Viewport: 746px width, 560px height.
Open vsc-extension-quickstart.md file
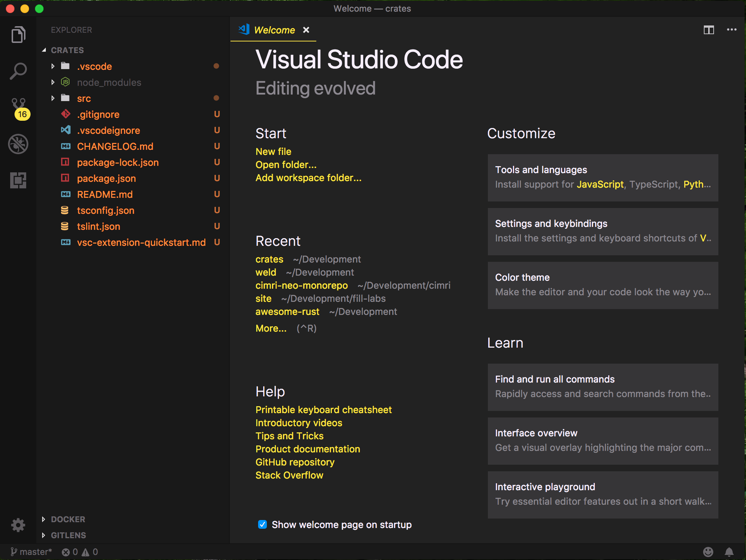[x=133, y=242]
